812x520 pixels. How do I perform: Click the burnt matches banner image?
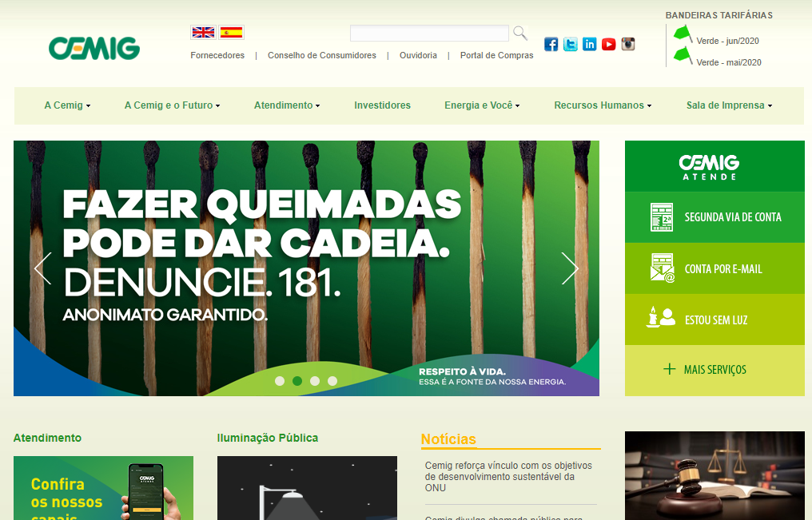pyautogui.click(x=307, y=268)
